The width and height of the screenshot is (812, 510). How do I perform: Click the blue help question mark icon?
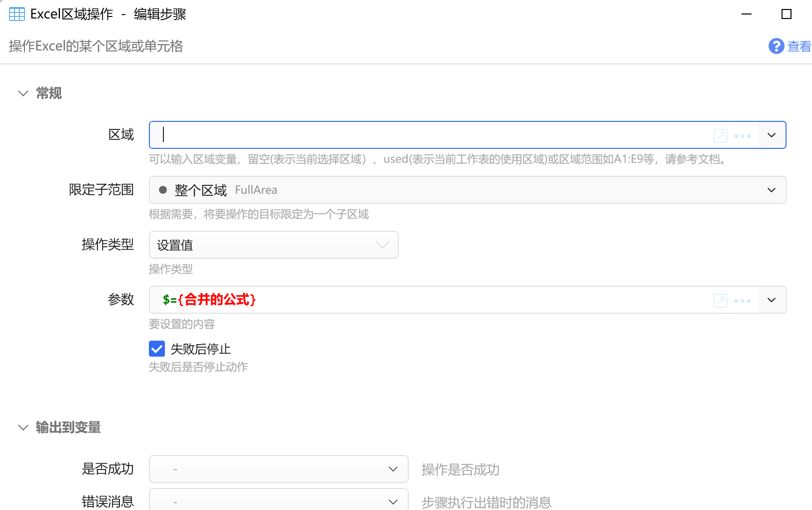(776, 46)
